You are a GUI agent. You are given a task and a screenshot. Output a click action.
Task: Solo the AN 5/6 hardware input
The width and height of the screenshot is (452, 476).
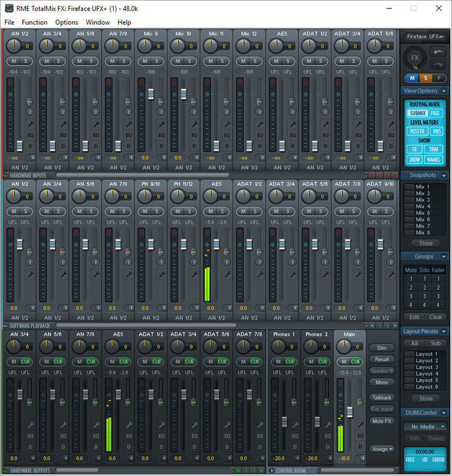click(x=90, y=61)
